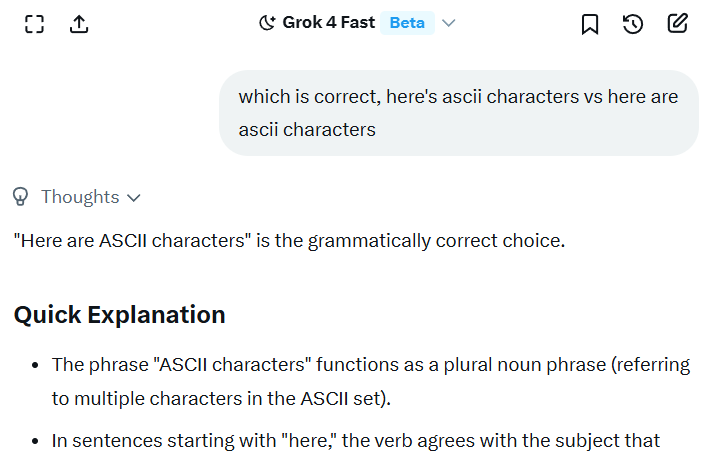Click the Beta badge
The height and width of the screenshot is (461, 703).
407,23
